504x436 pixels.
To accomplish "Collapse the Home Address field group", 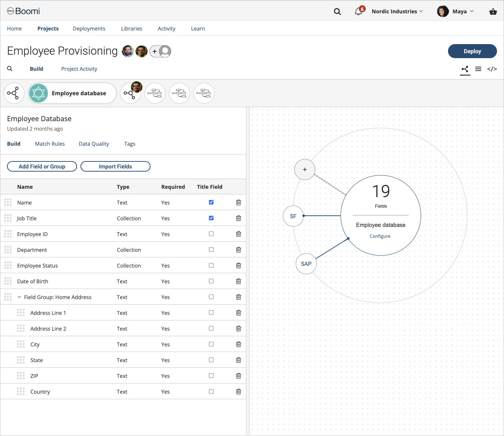I will (x=19, y=297).
